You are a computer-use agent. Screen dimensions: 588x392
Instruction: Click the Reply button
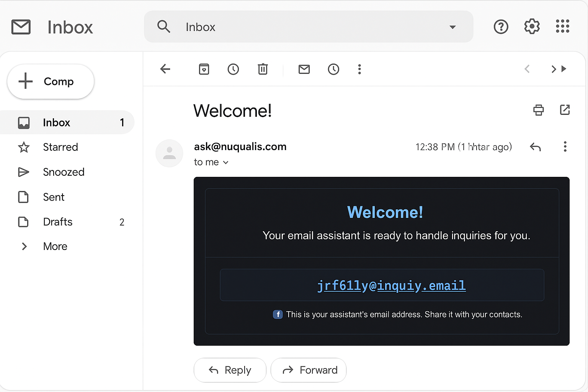point(230,370)
